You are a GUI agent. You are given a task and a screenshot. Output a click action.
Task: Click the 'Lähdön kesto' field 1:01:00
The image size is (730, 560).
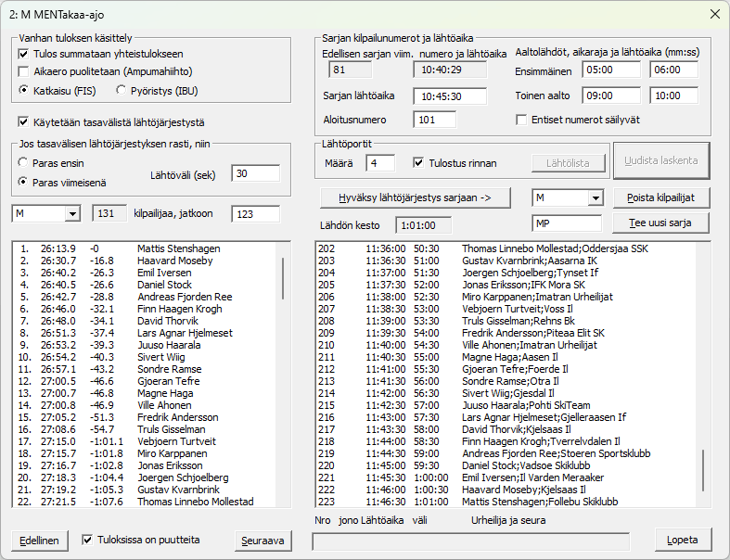tap(423, 225)
